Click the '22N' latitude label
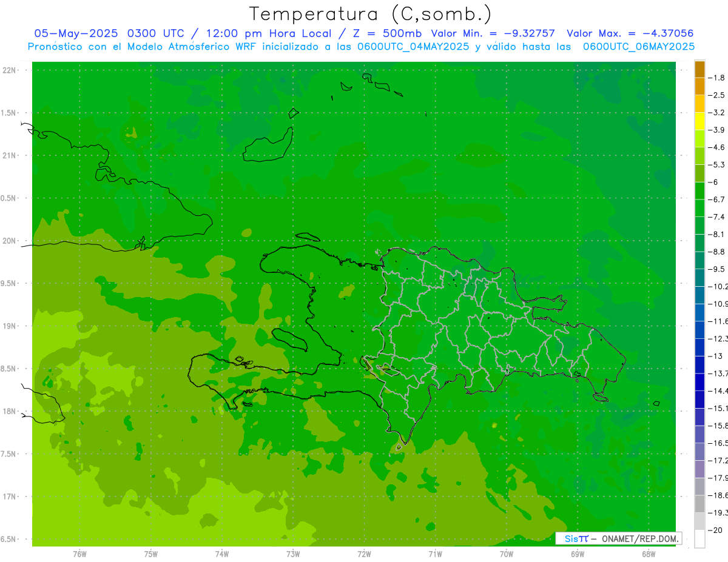728x562 pixels. tap(9, 70)
